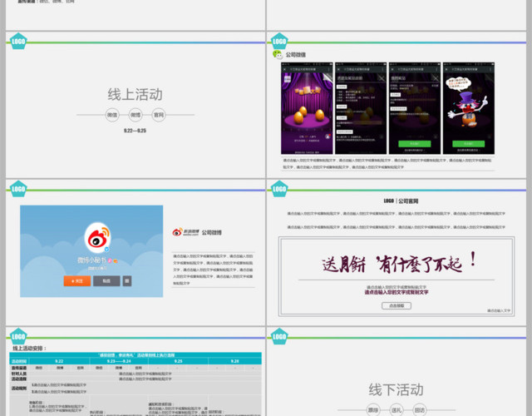Viewport: 532px width, 416px height.
Task: Click the close X in the second phone screenshot header
Action: click(338, 69)
